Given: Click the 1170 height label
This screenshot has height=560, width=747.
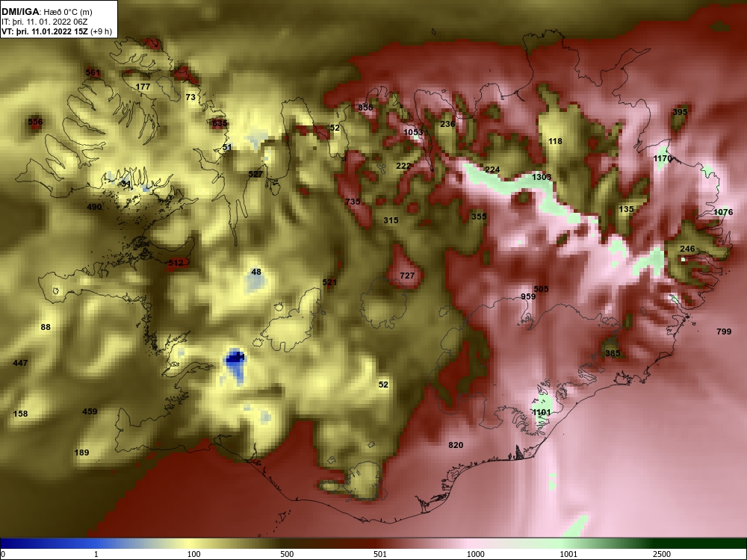Looking at the screenshot, I should [663, 158].
